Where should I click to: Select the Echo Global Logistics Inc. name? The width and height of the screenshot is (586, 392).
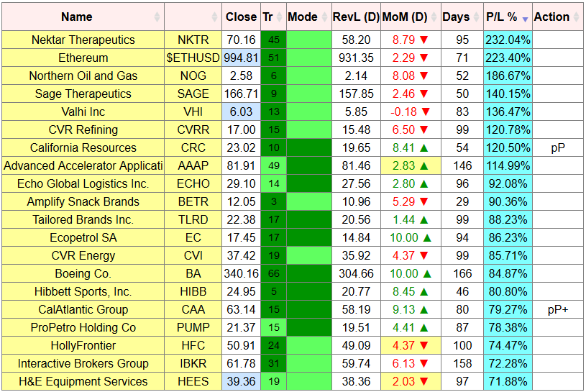click(83, 184)
